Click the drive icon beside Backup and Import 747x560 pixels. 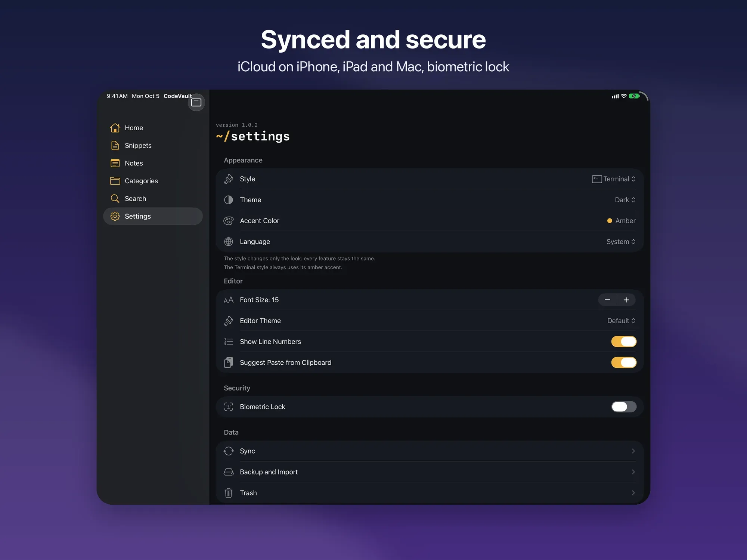(x=229, y=472)
